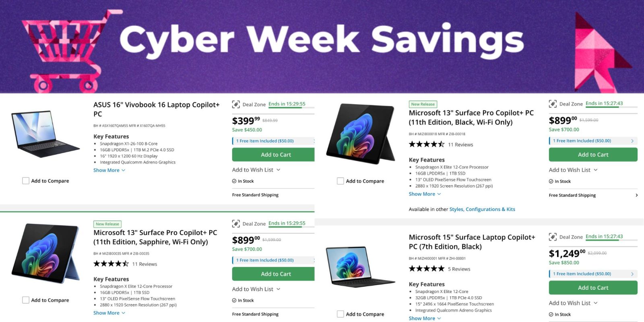Click Deal Zone icon for ASUS Vivobook
Image resolution: width=644 pixels, height=322 pixels.
236,104
